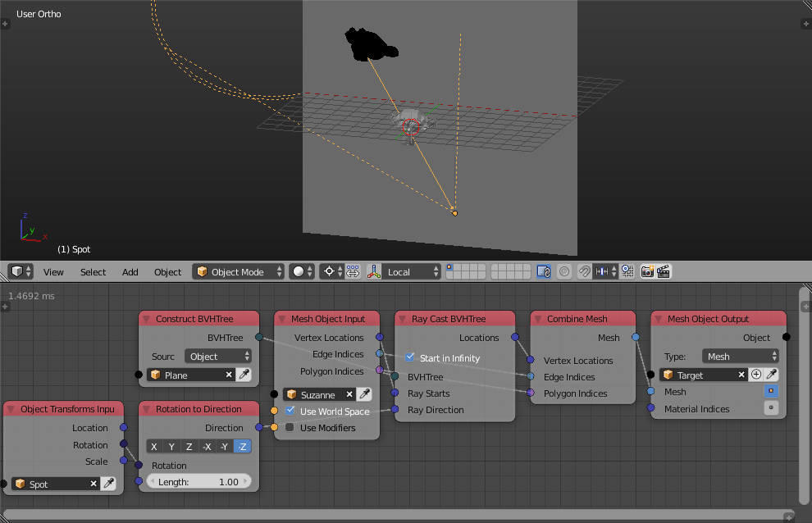Open the Type Mesh dropdown
The width and height of the screenshot is (812, 523).
tap(741, 357)
